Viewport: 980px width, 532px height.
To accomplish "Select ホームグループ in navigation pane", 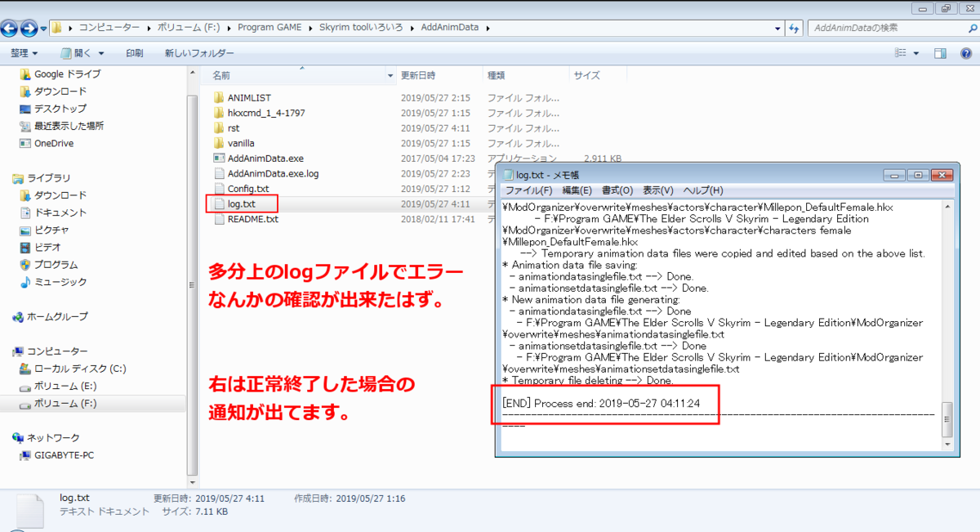I will [50, 316].
